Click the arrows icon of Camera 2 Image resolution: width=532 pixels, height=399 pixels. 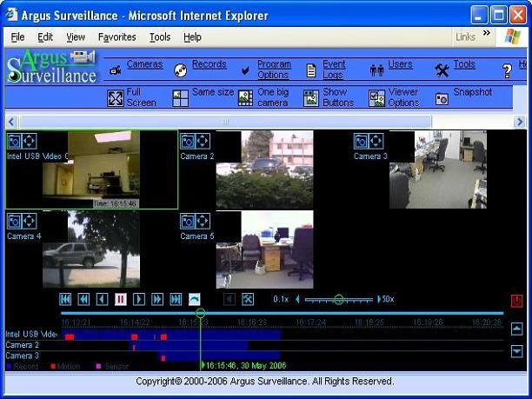point(203,141)
